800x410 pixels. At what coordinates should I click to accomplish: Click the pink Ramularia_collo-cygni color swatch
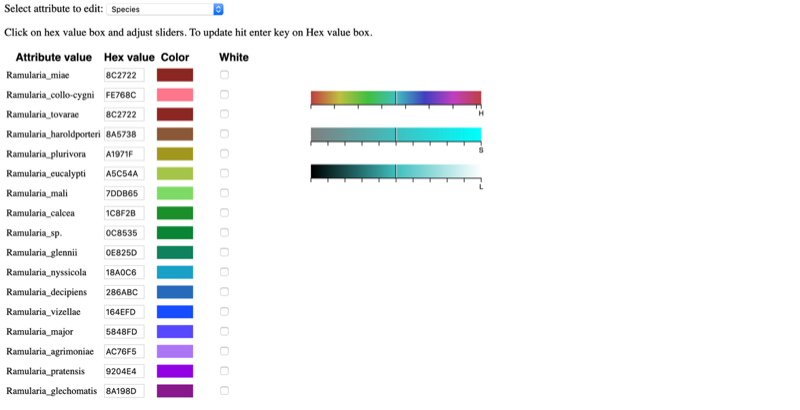[175, 95]
